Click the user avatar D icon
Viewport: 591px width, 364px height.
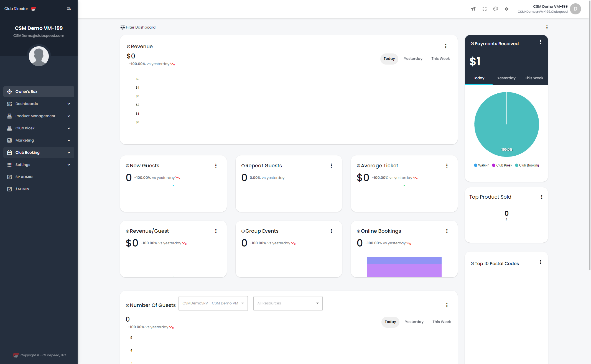[575, 9]
